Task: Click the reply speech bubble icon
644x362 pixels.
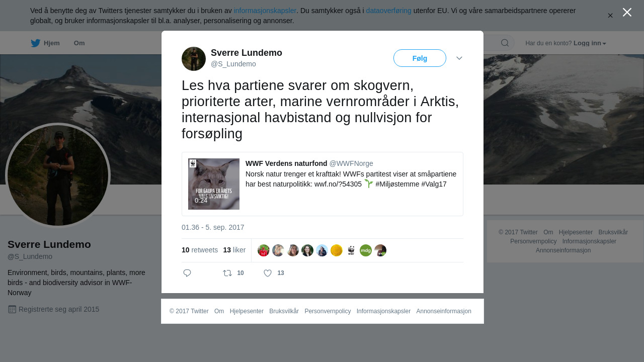Action: (x=187, y=273)
